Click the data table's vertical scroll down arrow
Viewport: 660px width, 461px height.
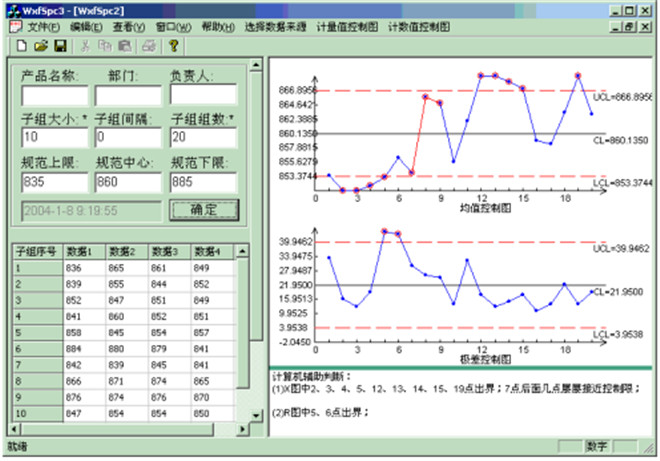pyautogui.click(x=257, y=415)
